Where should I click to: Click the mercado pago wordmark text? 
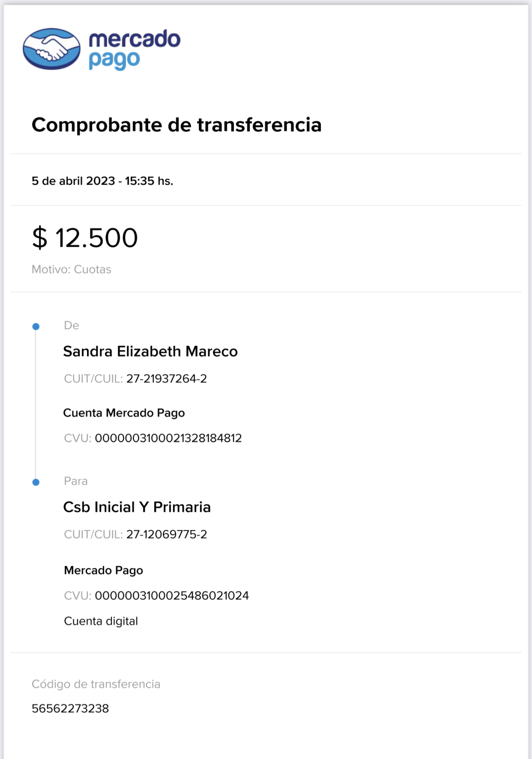tap(134, 49)
